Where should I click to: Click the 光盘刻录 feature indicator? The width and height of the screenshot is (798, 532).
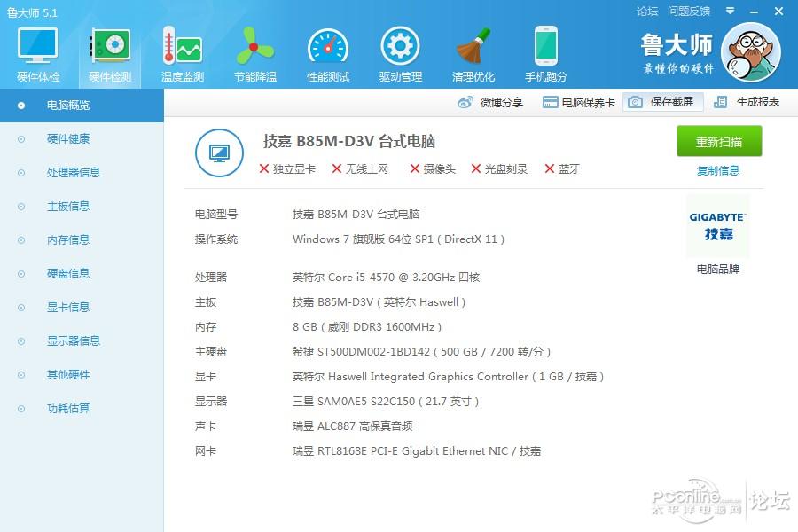pos(499,169)
